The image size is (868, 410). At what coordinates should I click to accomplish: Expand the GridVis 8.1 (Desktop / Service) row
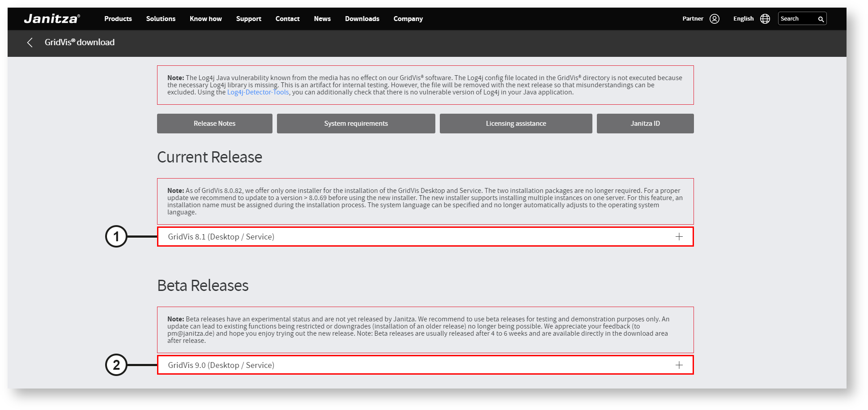tap(221, 237)
